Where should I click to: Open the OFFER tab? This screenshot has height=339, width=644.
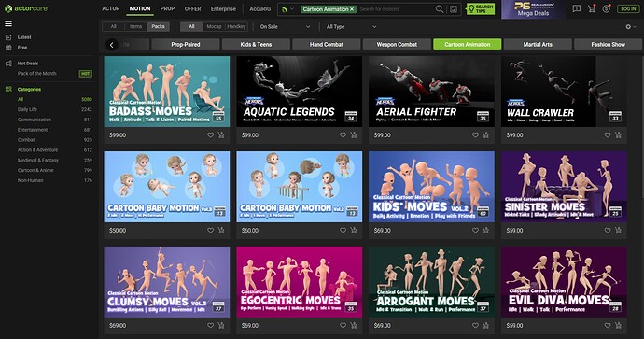(192, 8)
